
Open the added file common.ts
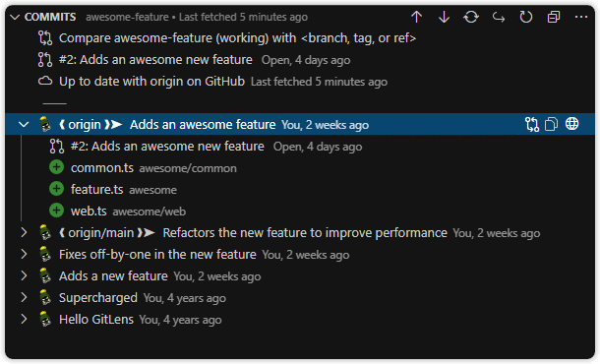[300, 167]
